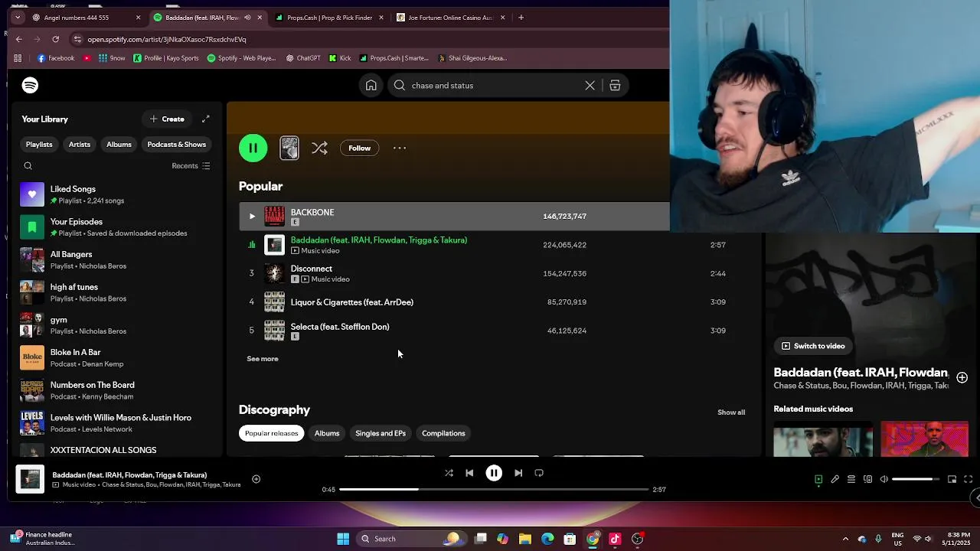Open Your Episodes playlist
980x551 pixels.
(x=116, y=227)
